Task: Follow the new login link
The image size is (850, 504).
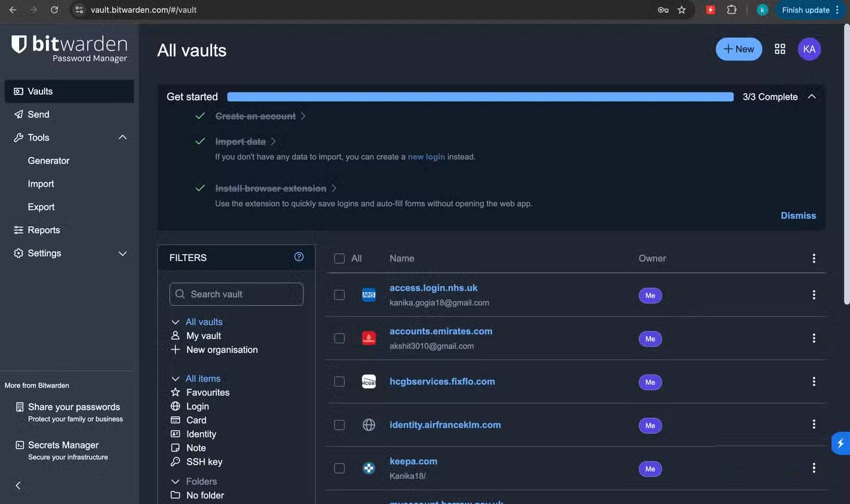Action: pyautogui.click(x=426, y=156)
